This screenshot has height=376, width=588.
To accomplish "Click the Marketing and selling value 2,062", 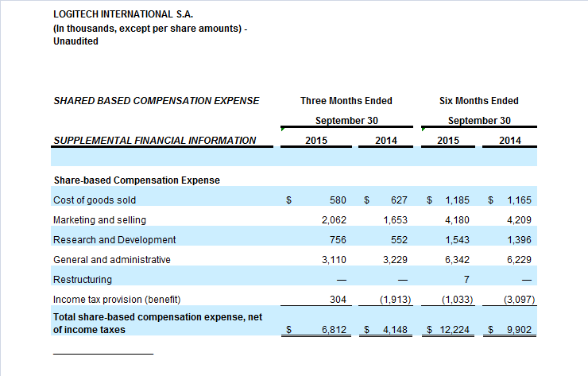I will (x=334, y=220).
